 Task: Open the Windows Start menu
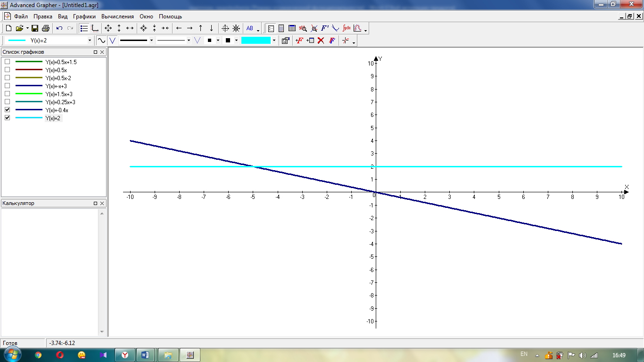[x=12, y=354]
